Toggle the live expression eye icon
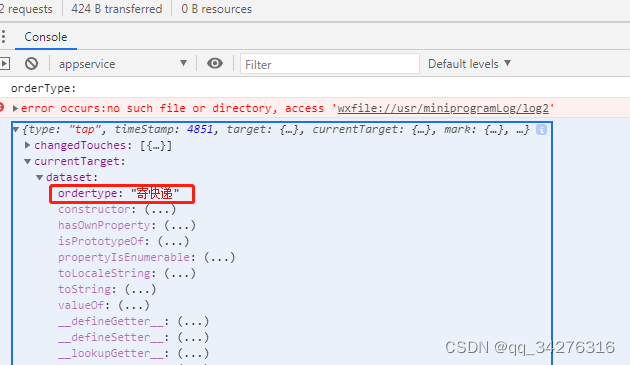The width and height of the screenshot is (630, 365). (x=215, y=64)
